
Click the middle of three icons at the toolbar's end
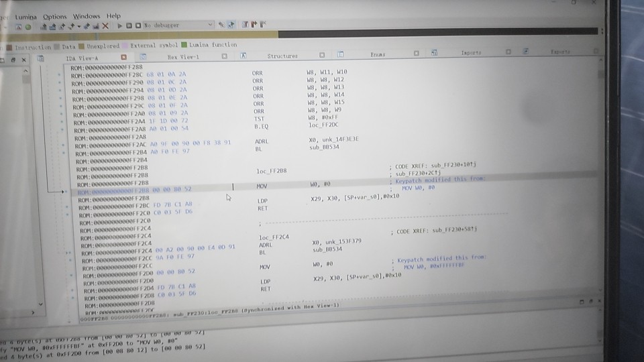[x=254, y=24]
